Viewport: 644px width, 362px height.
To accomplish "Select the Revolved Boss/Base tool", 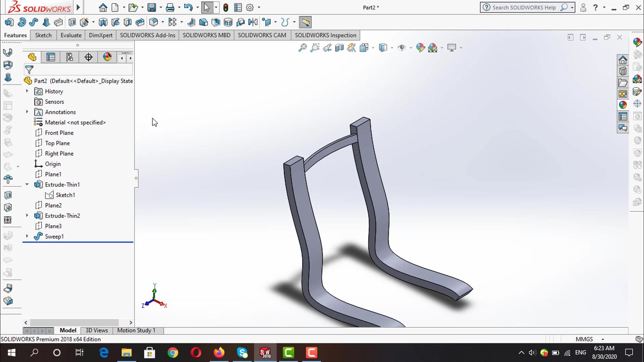I will pos(21,22).
